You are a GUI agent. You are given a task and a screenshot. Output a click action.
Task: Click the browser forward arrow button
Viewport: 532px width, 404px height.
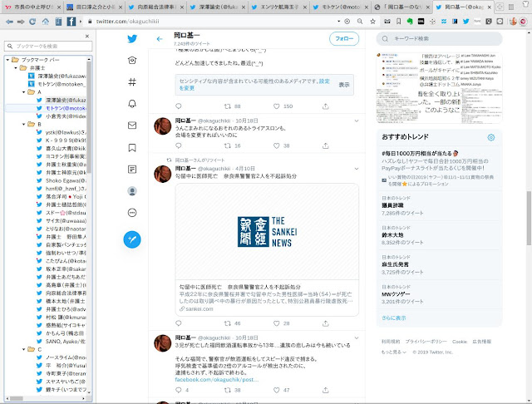point(21,22)
